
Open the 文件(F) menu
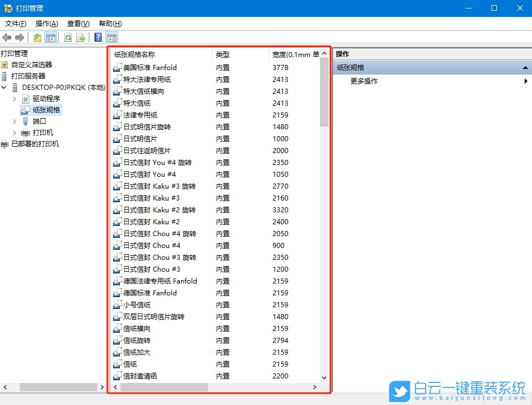(x=15, y=23)
